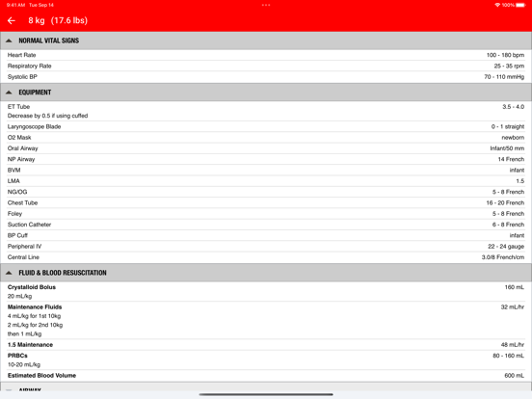Tap the back arrow icon
This screenshot has width=532, height=399.
pos(12,20)
